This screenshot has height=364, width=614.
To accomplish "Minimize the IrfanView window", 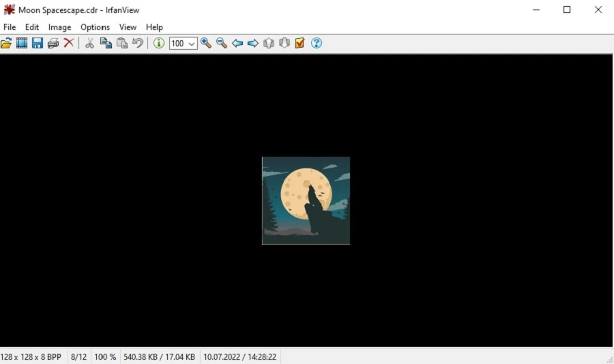I will coord(536,10).
